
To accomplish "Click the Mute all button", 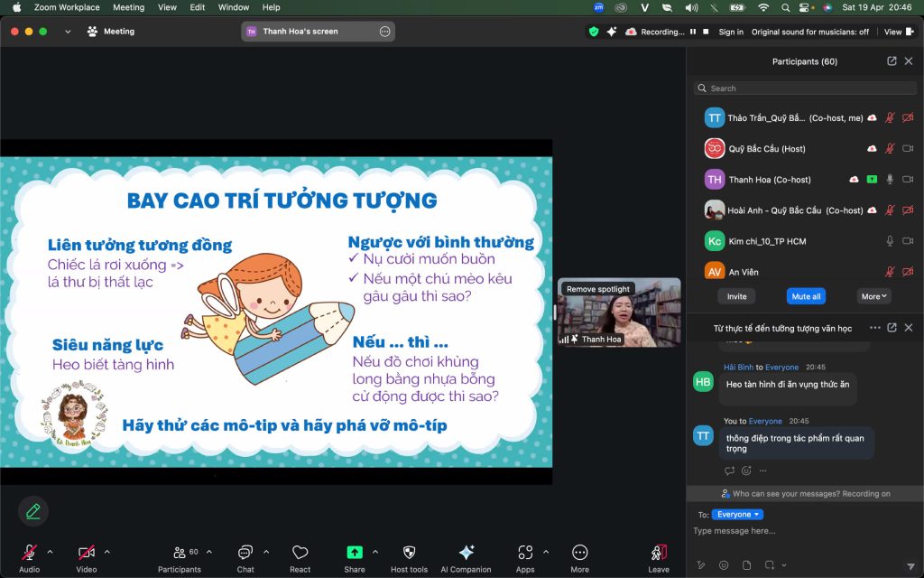I will [805, 296].
